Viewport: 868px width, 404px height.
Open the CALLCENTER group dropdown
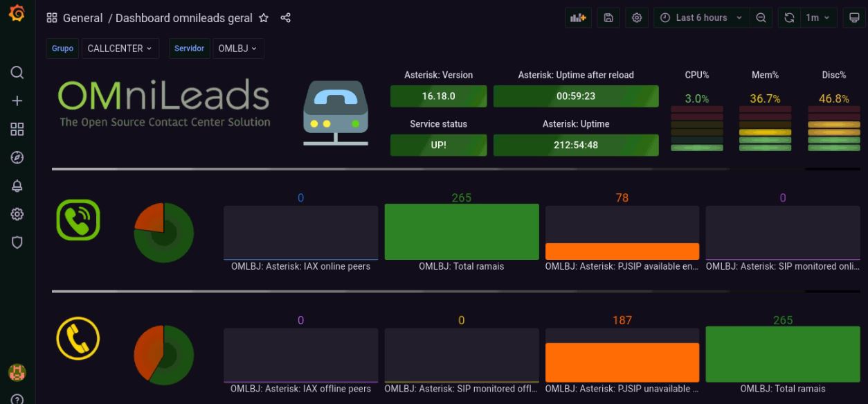click(x=120, y=49)
